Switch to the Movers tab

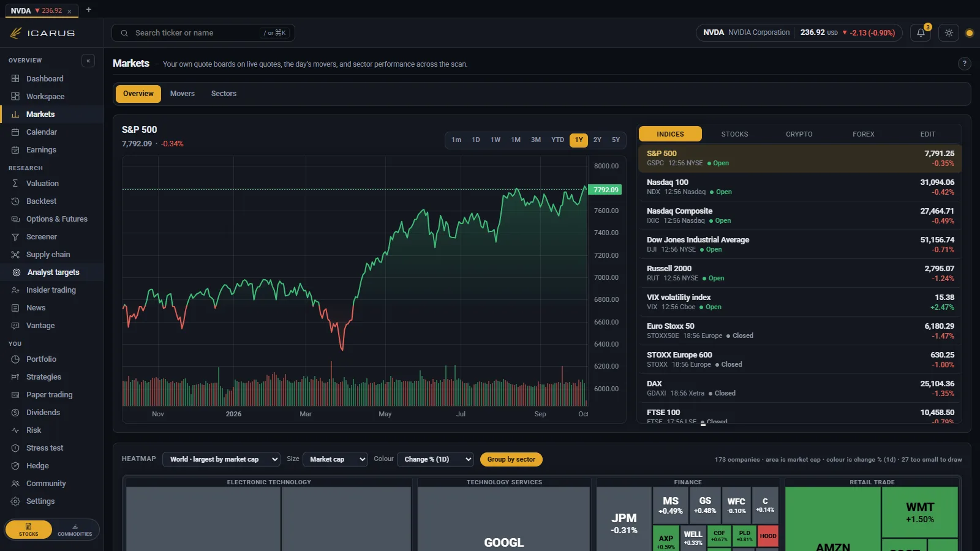point(183,94)
